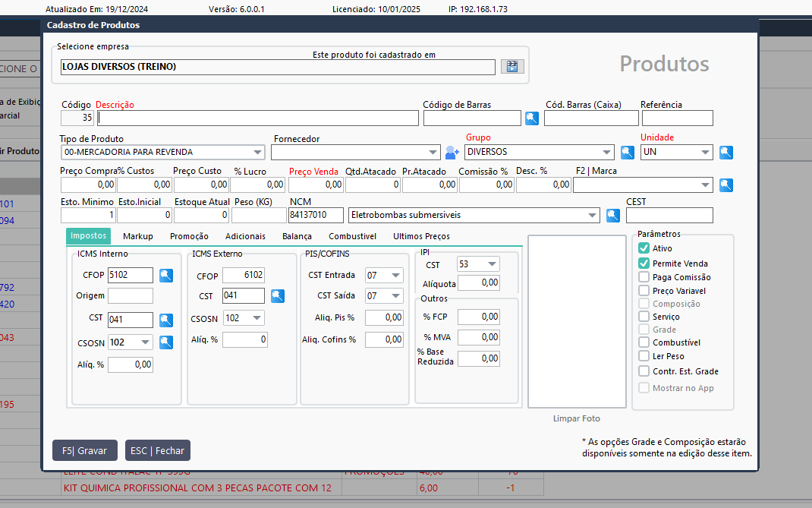Click the ESC Fechar button
The width and height of the screenshot is (812, 508).
point(157,450)
